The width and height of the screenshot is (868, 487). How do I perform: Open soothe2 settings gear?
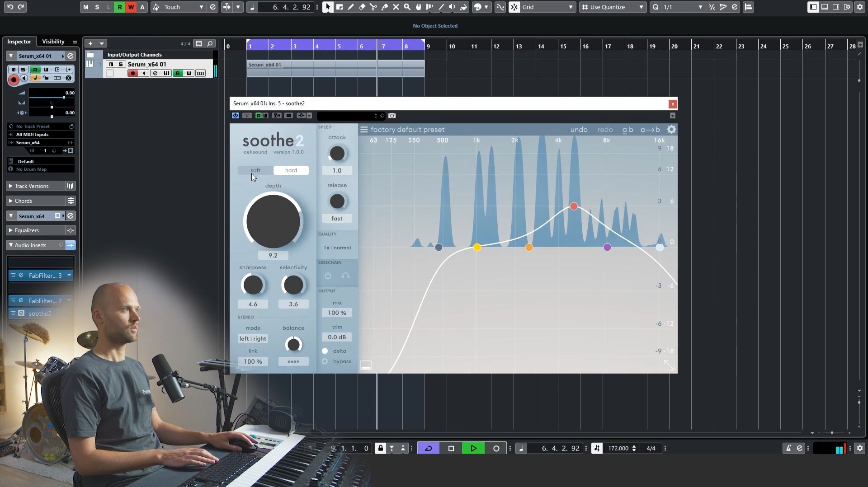pyautogui.click(x=671, y=130)
